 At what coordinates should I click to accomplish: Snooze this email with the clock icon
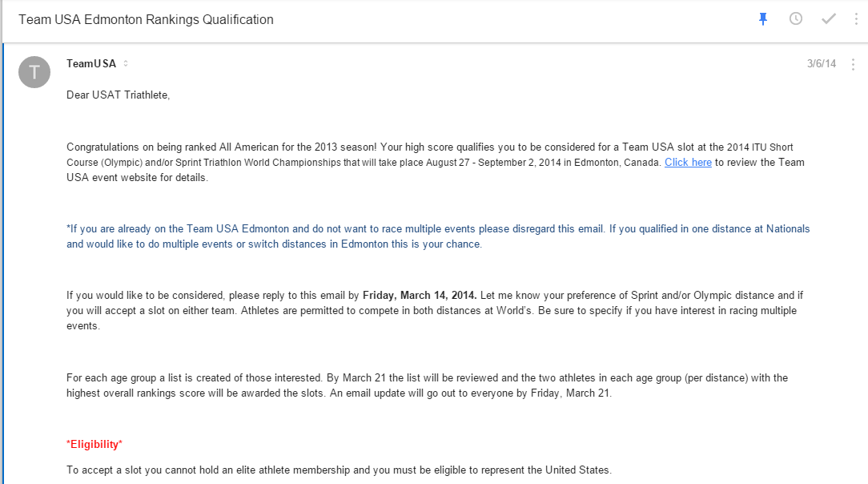click(796, 19)
